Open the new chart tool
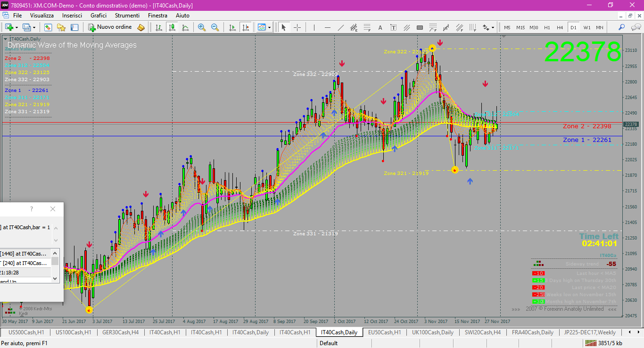 click(x=9, y=27)
